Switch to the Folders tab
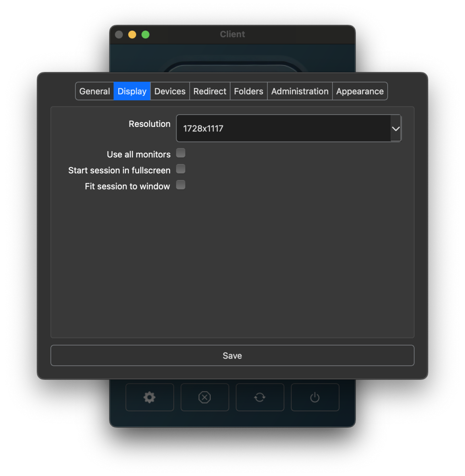 (249, 91)
